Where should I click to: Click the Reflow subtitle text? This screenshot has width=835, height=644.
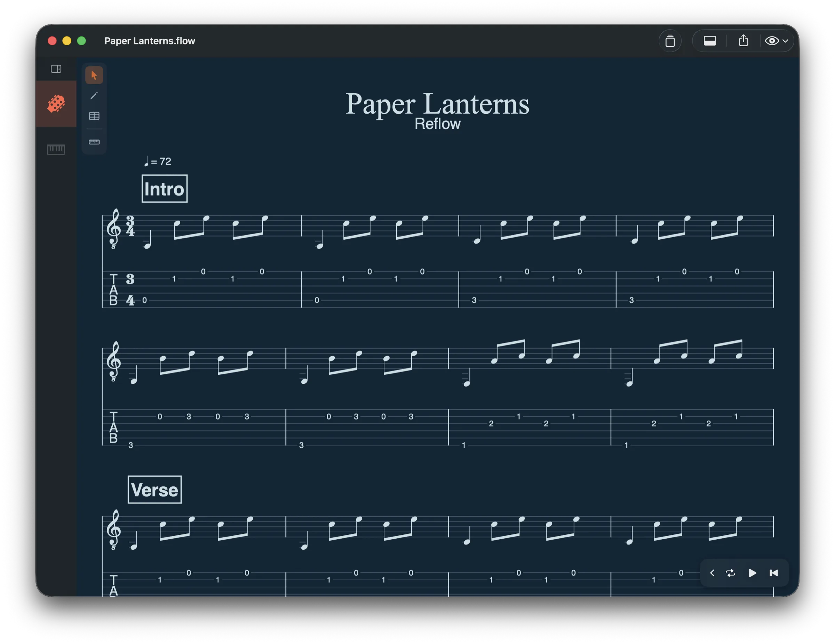tap(437, 124)
